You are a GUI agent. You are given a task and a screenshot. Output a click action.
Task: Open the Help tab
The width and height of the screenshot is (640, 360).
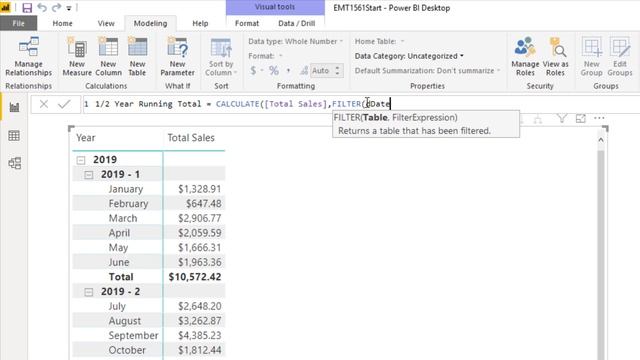200,23
